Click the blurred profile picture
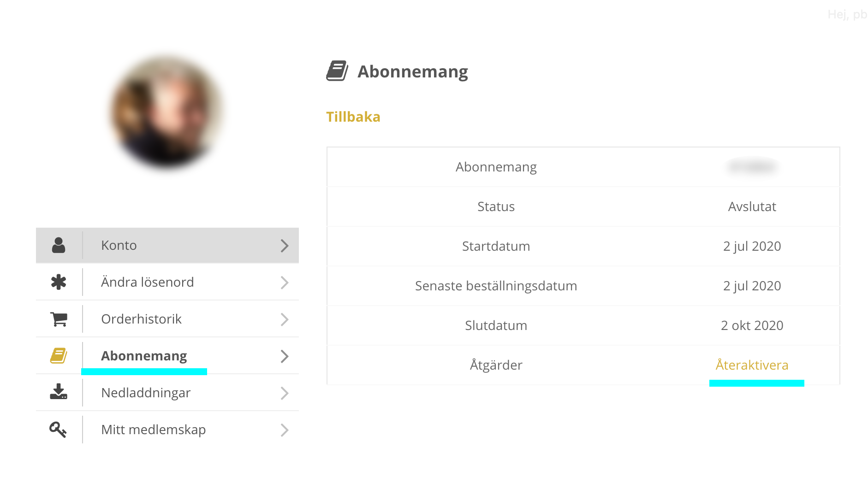868x483 pixels. 167,111
